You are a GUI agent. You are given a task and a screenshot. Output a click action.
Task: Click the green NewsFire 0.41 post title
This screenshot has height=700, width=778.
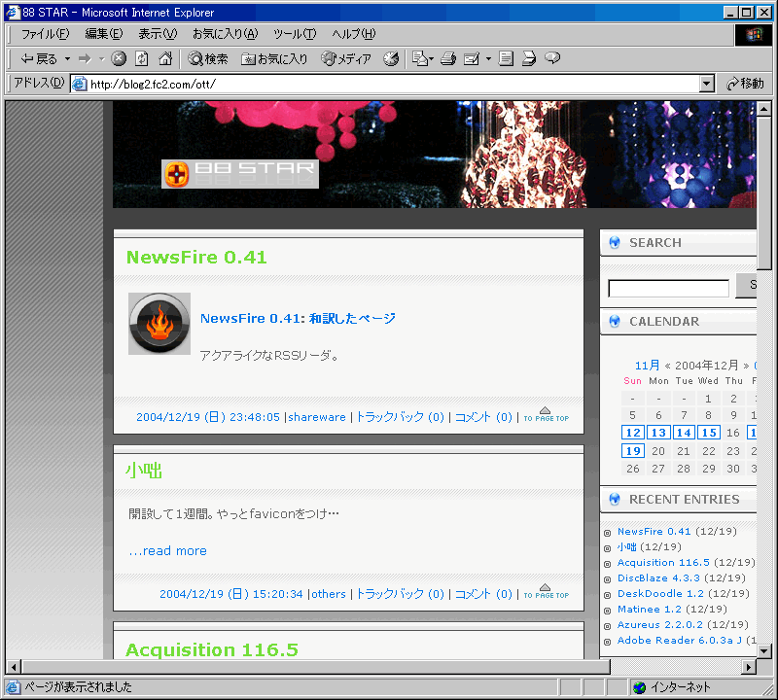(x=196, y=257)
